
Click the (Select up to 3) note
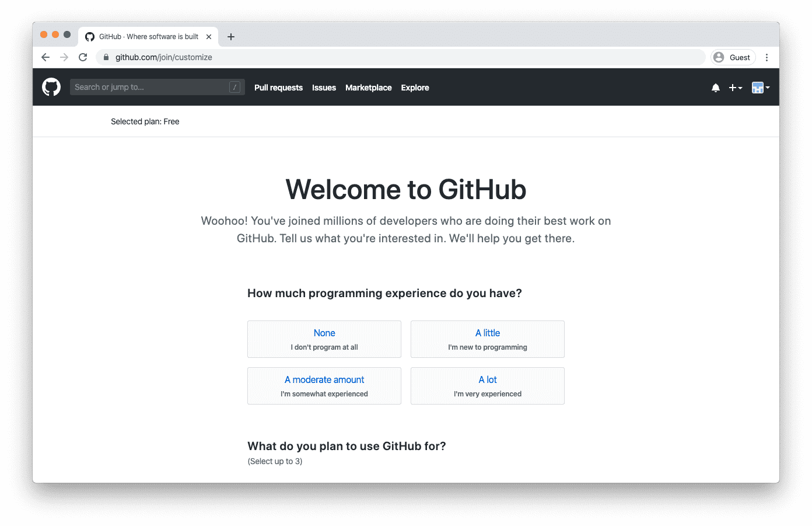(x=275, y=461)
